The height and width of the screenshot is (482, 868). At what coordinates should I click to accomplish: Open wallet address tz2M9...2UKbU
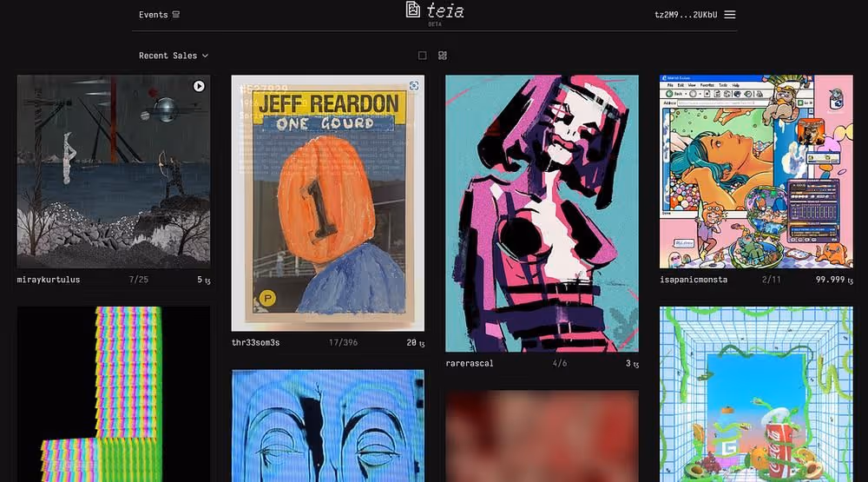686,15
